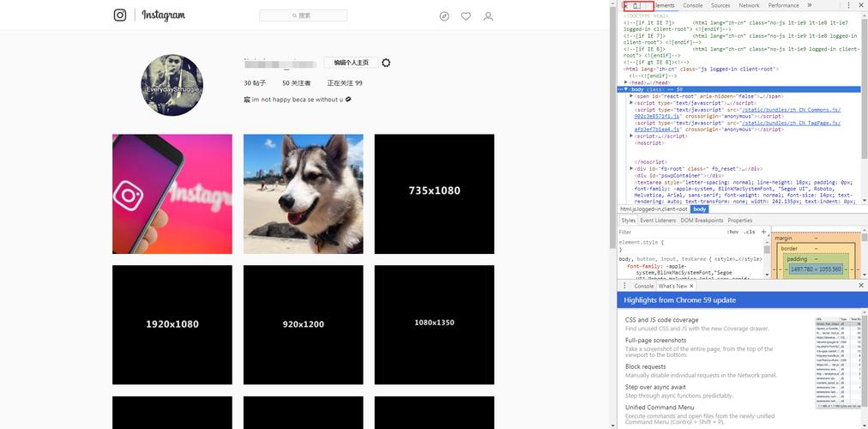
Task: Collapse the body element node
Action: (x=626, y=89)
